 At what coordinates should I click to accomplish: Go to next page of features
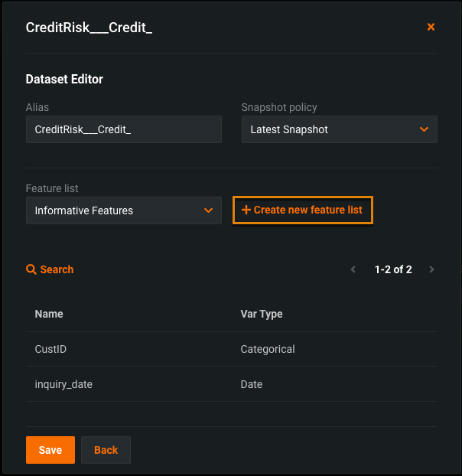point(431,269)
